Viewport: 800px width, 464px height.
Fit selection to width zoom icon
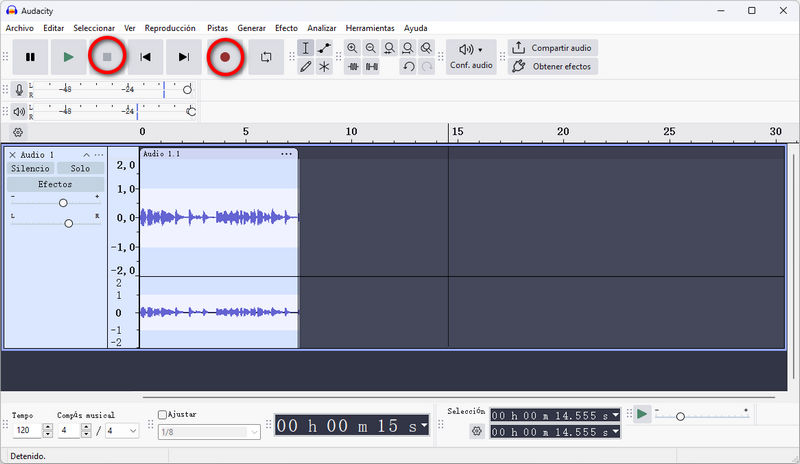[x=389, y=48]
